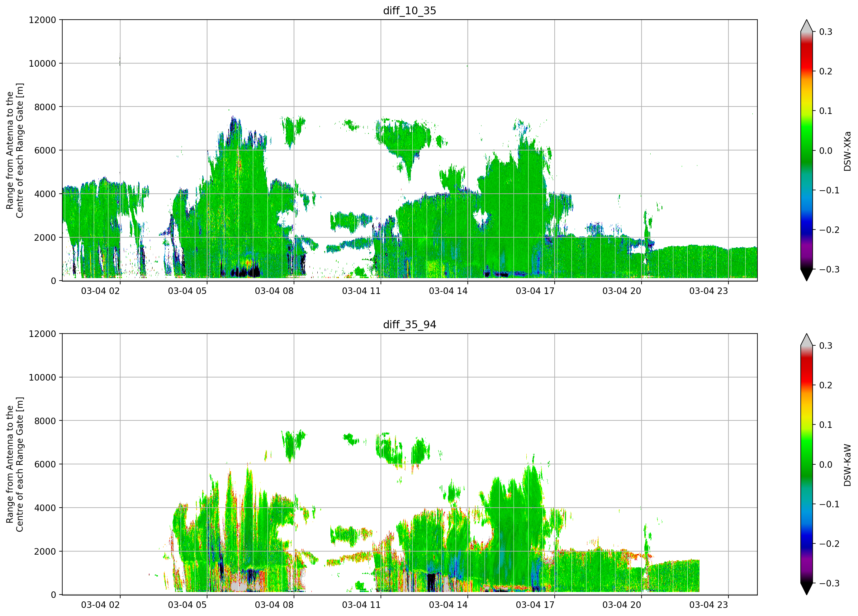
Task: Click the 12000 y-tick on diff_35_94
Action: 42,334
